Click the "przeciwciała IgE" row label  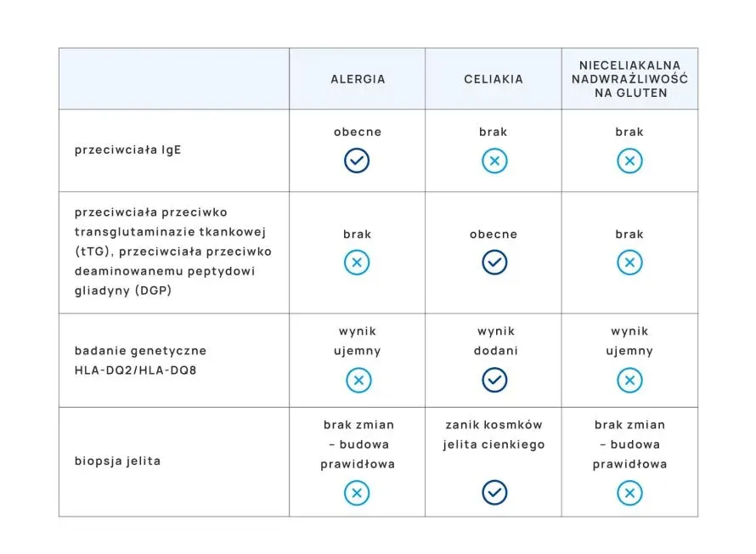[x=128, y=150]
